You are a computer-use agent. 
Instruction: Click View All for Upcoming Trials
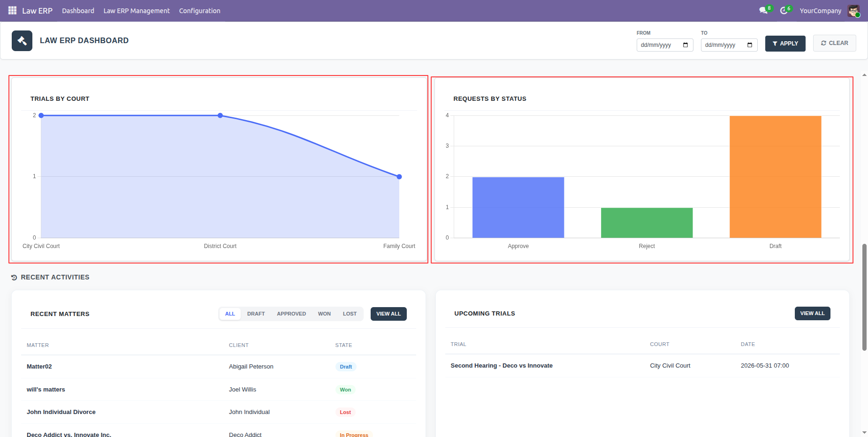(812, 313)
